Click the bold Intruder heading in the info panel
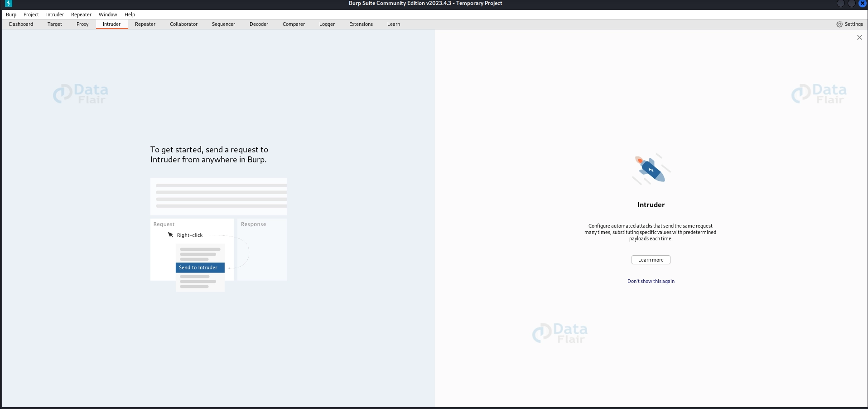 pyautogui.click(x=651, y=205)
